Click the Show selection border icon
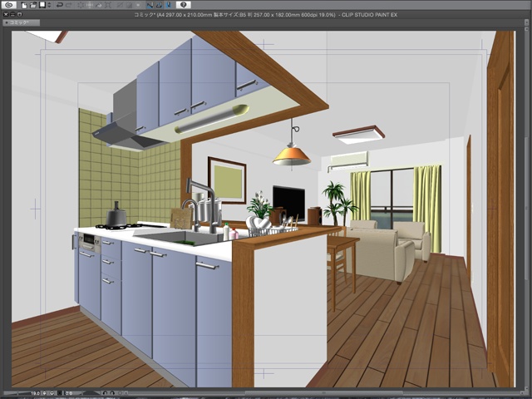 pyautogui.click(x=138, y=5)
